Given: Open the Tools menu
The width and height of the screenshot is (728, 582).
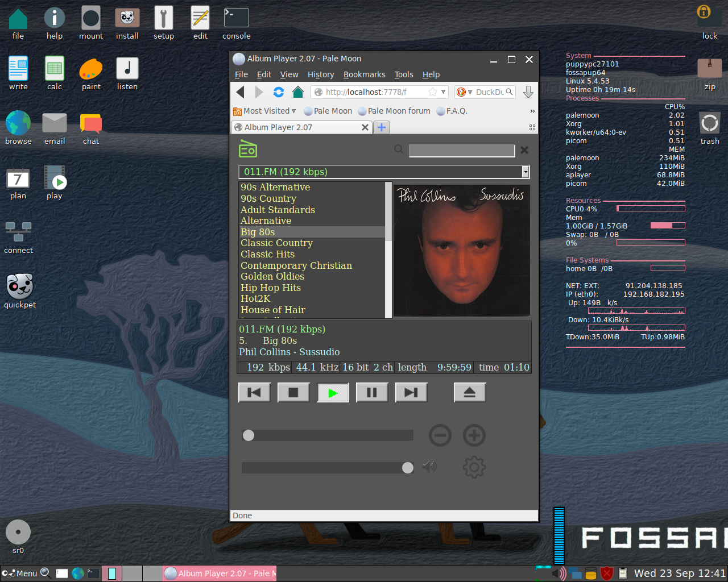Looking at the screenshot, I should click(x=404, y=74).
